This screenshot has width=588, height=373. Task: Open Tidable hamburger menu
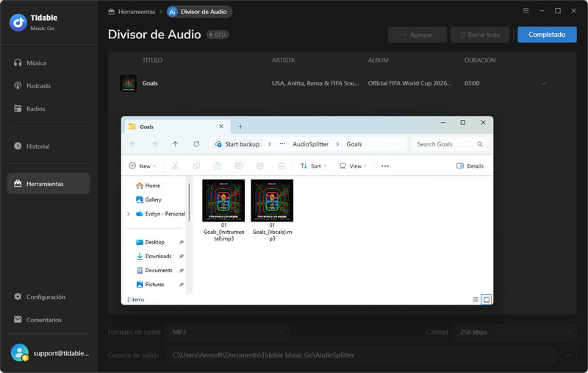(x=526, y=11)
